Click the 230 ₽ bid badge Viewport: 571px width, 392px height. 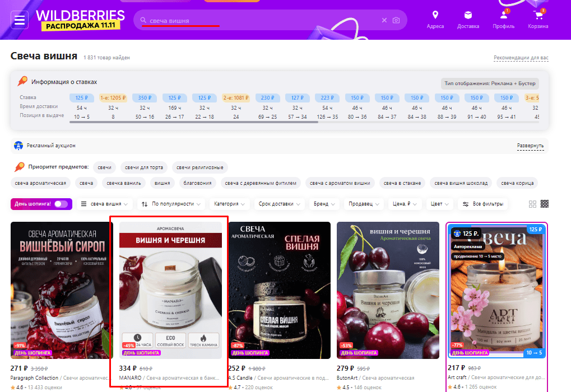[268, 98]
